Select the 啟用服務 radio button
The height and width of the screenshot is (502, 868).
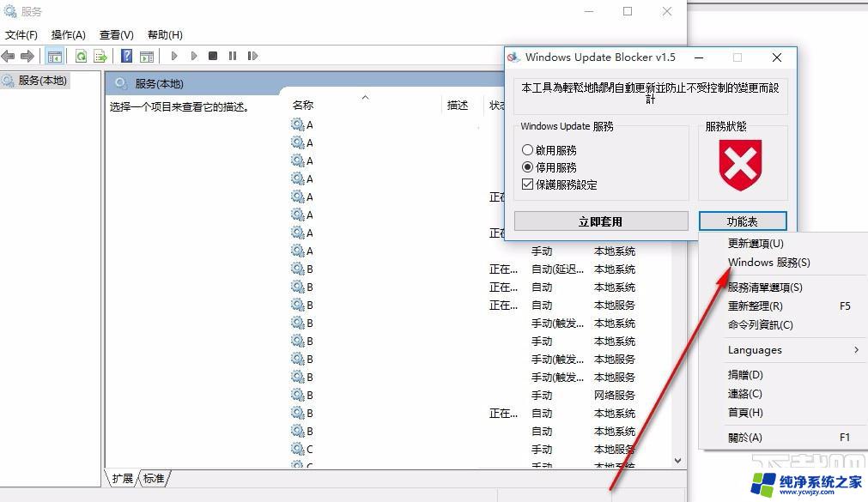(x=528, y=150)
